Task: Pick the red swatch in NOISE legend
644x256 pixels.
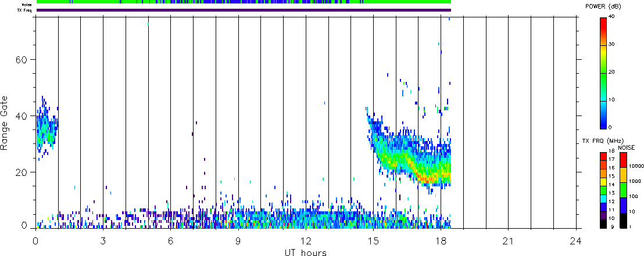Action: pos(624,160)
